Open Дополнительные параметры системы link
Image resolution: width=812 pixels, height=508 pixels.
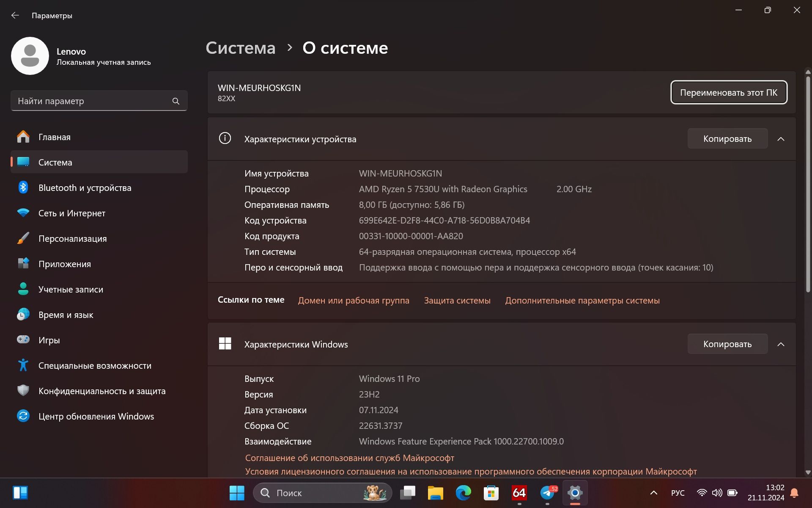tap(582, 301)
